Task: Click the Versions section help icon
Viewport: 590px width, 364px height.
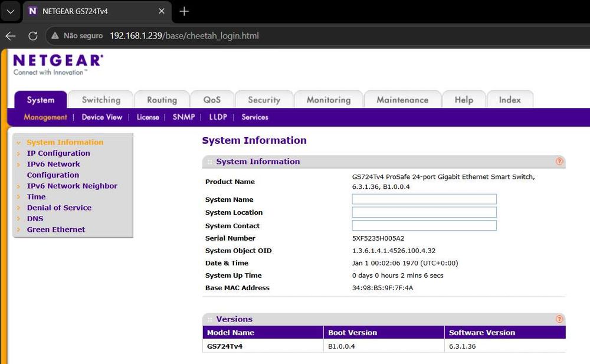Action: point(559,319)
